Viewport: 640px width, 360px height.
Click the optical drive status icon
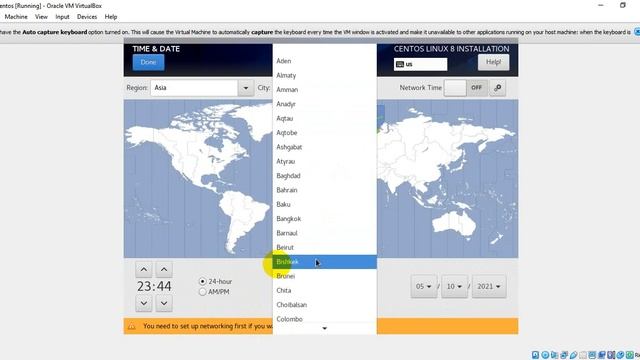(545, 355)
